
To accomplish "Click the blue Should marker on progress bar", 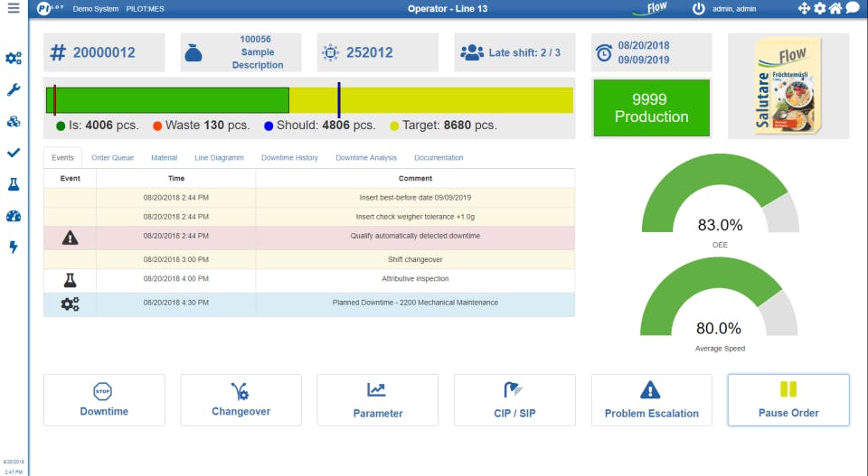I will click(339, 100).
